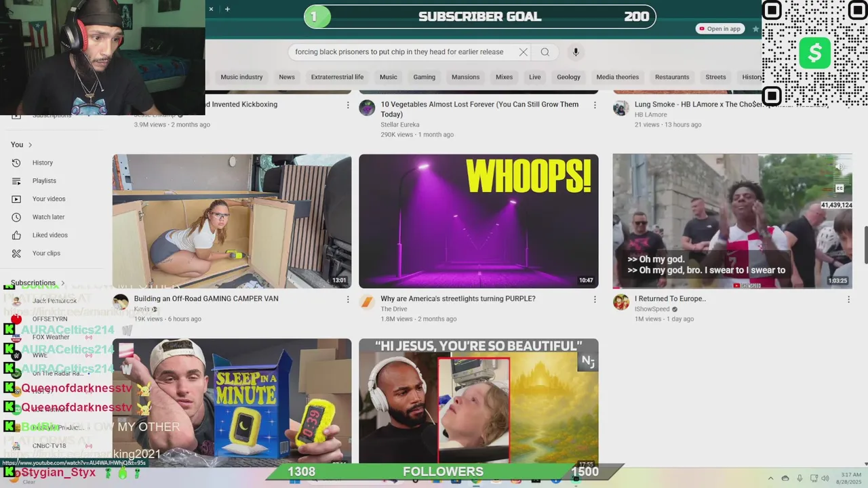868x488 pixels.
Task: Select the Geology chip
Action: pyautogui.click(x=568, y=77)
